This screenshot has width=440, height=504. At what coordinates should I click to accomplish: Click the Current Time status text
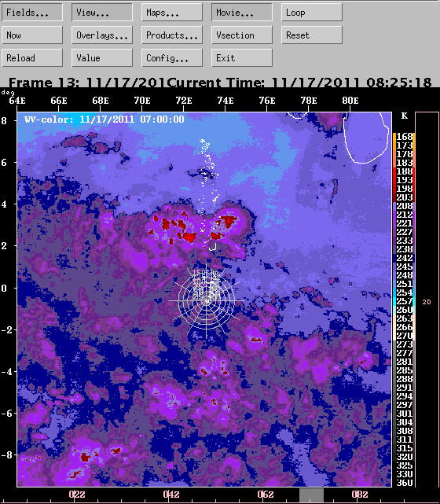click(299, 83)
